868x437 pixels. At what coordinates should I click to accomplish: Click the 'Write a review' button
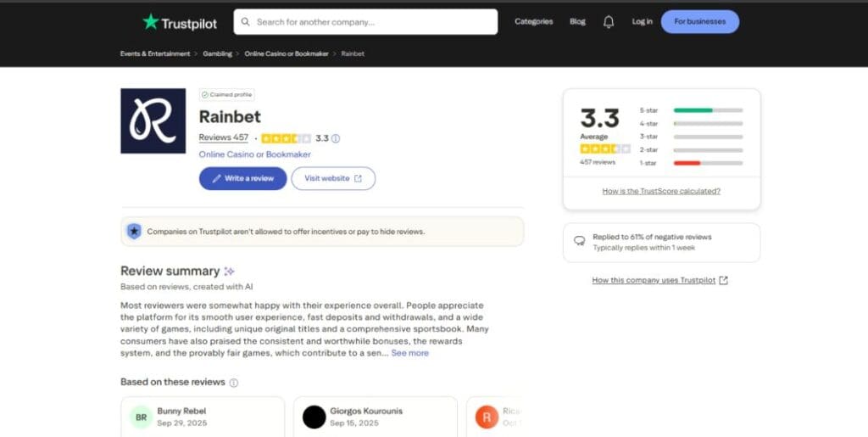(x=242, y=178)
